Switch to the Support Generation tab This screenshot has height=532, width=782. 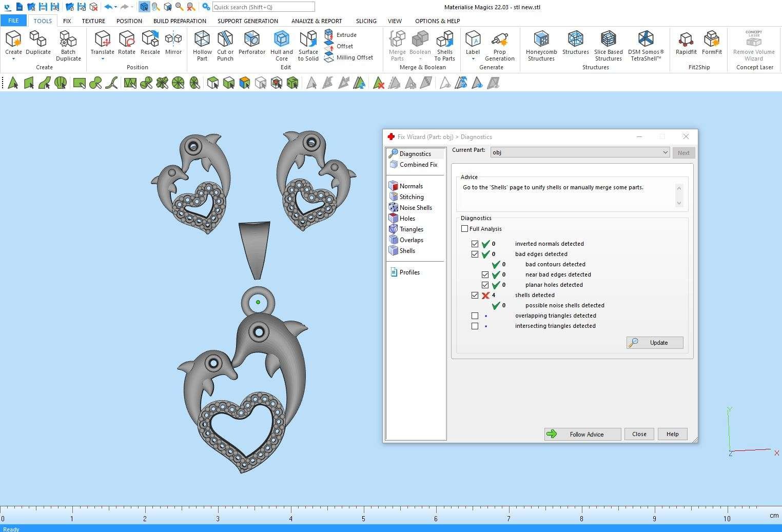[247, 21]
